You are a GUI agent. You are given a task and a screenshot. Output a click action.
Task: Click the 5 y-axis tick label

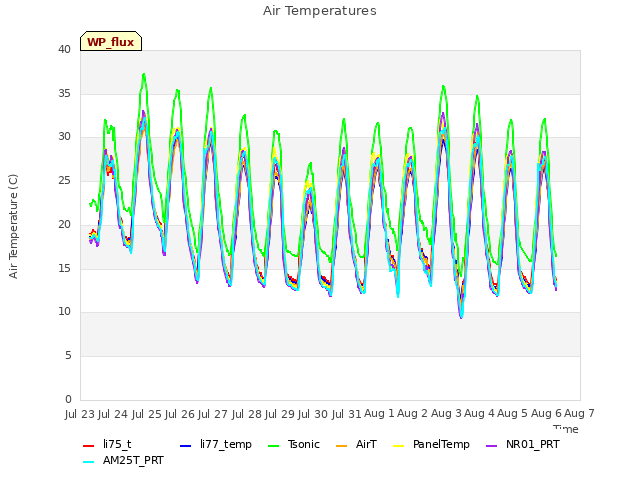(68, 356)
